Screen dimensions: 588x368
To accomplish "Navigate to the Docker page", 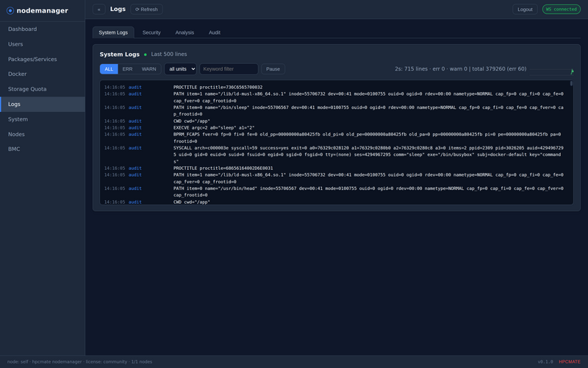I will click(x=43, y=74).
